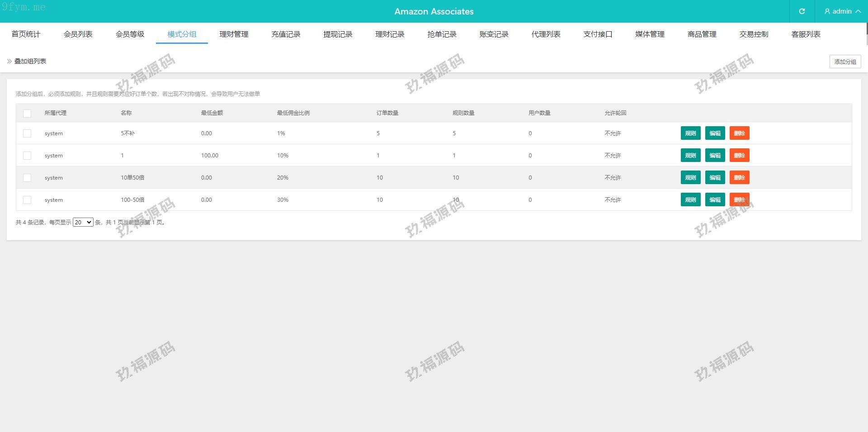Viewport: 868px width, 432px height.
Task: Tick the checkbox for the 100-50倍 row
Action: pyautogui.click(x=27, y=200)
